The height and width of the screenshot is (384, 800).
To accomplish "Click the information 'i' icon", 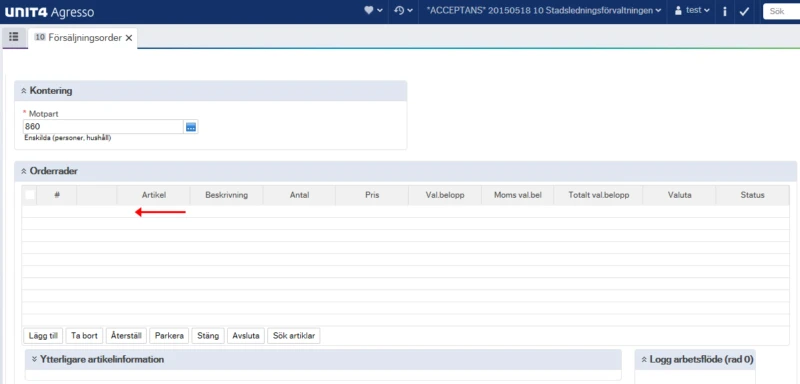I will pyautogui.click(x=724, y=11).
